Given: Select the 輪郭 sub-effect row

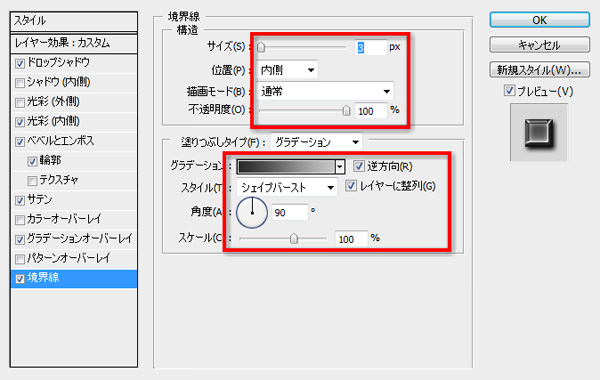Looking at the screenshot, I should pyautogui.click(x=73, y=161).
